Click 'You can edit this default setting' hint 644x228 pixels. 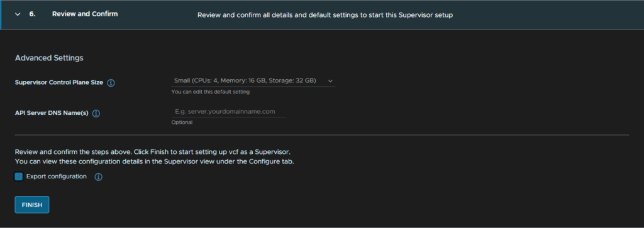click(210, 92)
